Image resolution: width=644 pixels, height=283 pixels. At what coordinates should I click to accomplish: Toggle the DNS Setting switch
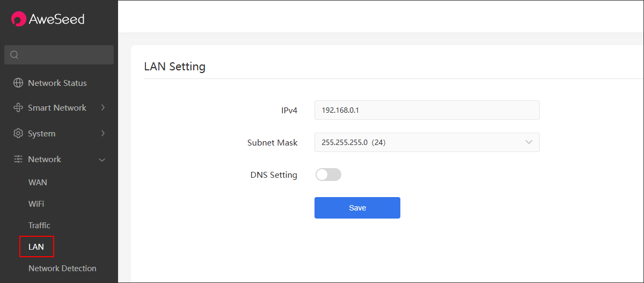328,175
